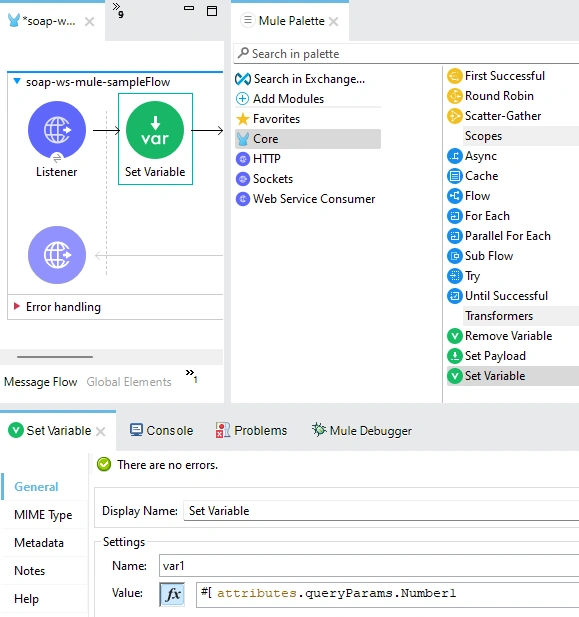Click the Search in palette field
The width and height of the screenshot is (579, 617).
406,54
